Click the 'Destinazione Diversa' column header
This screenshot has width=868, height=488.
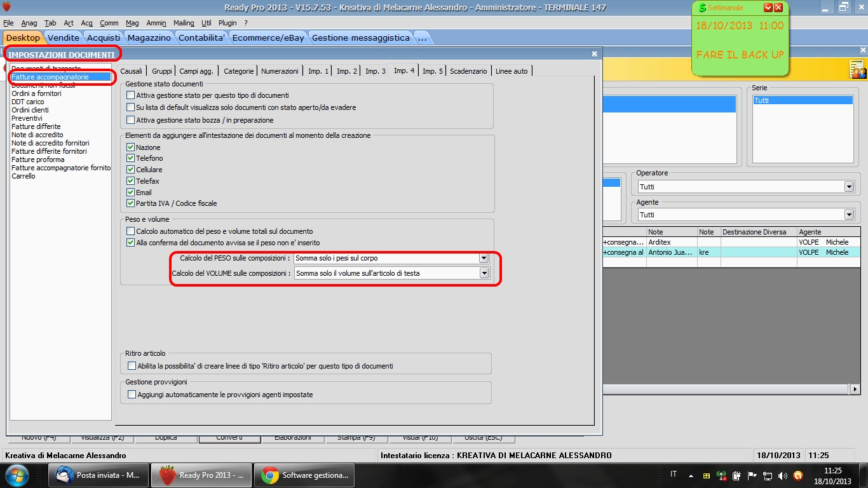[759, 232]
